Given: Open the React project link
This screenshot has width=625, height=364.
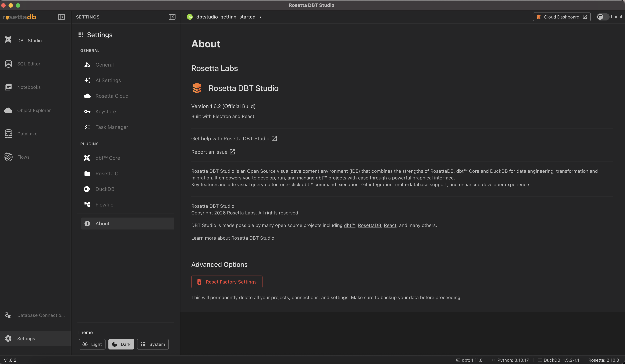Looking at the screenshot, I should tap(390, 225).
